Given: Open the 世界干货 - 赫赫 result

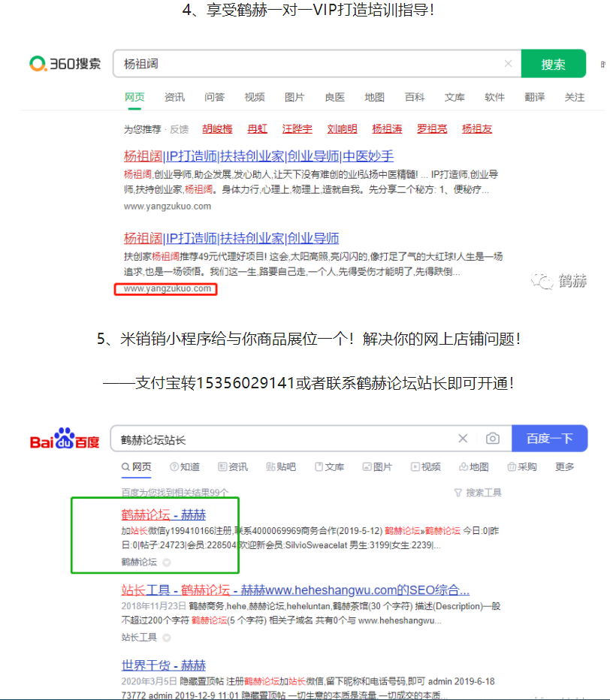Looking at the screenshot, I should point(163,665).
